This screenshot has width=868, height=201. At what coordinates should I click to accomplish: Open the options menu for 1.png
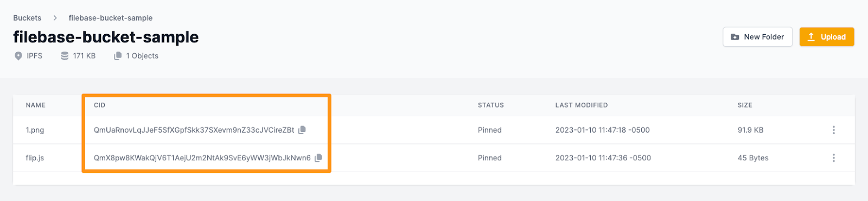tap(833, 130)
